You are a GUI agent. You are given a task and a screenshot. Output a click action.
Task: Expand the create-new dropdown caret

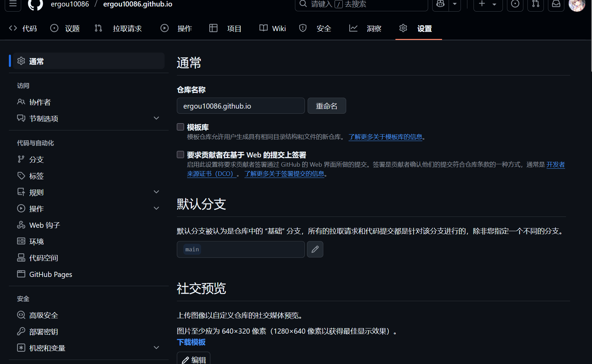(x=494, y=4)
